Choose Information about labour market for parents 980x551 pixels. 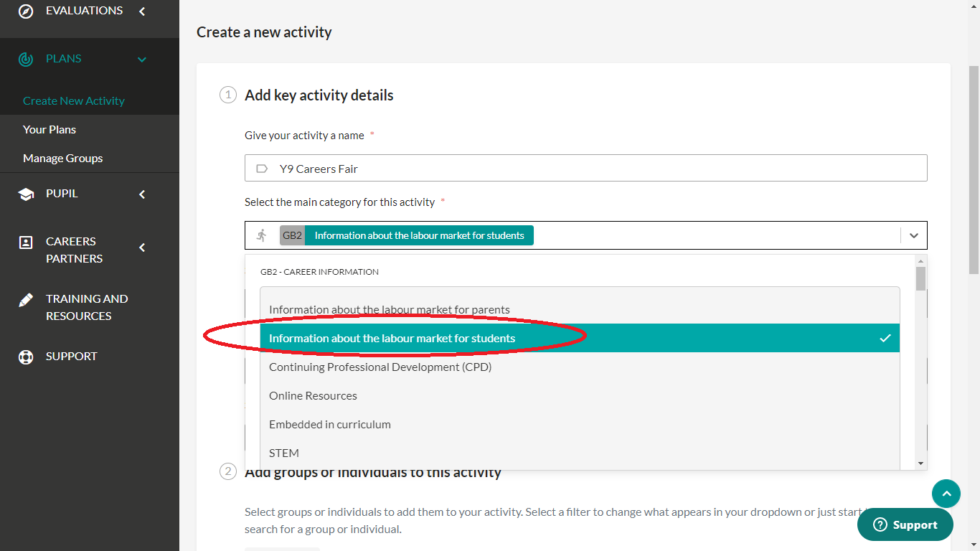coord(390,310)
